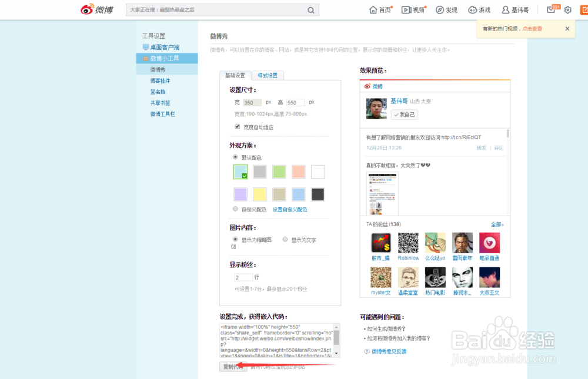The image size is (588, 379).
Task: Click the orange compose post icon
Action: [584, 10]
